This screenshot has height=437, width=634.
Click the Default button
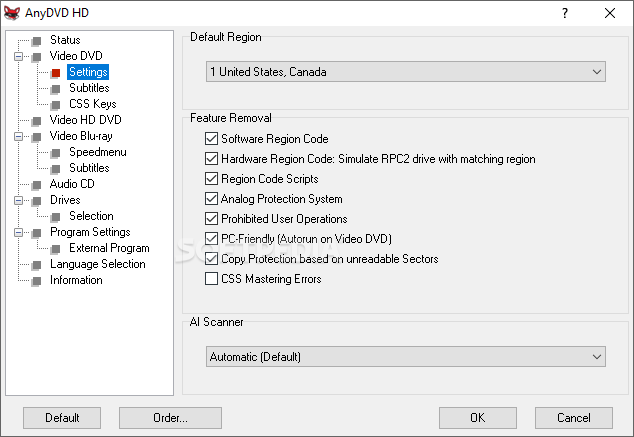tap(62, 418)
